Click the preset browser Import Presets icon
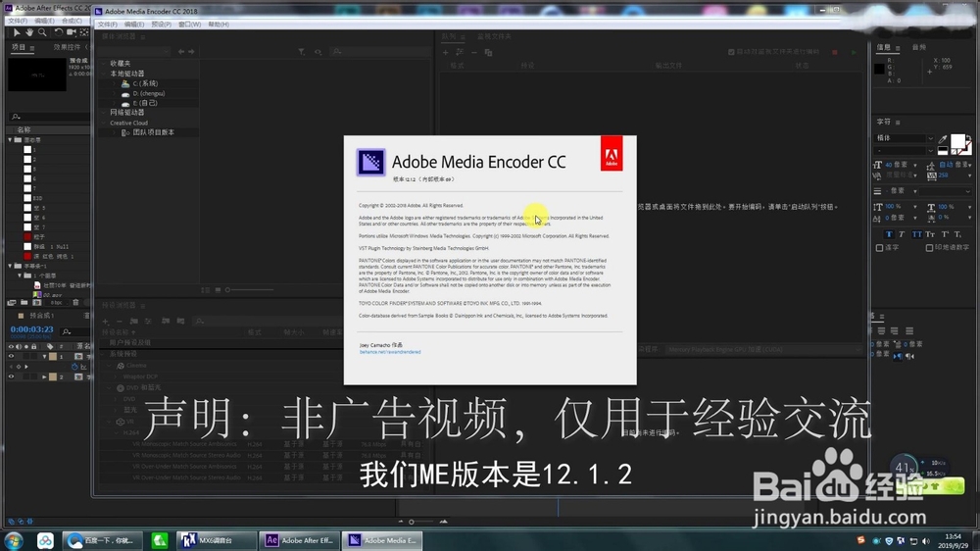Viewport: 980px width, 551px height. [166, 321]
